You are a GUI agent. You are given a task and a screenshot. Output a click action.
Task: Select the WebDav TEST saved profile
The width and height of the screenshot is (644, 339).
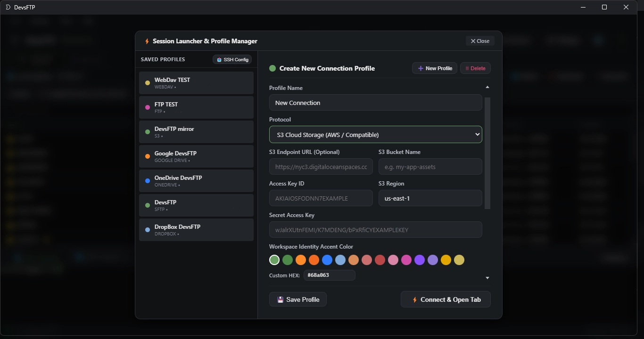click(x=196, y=83)
